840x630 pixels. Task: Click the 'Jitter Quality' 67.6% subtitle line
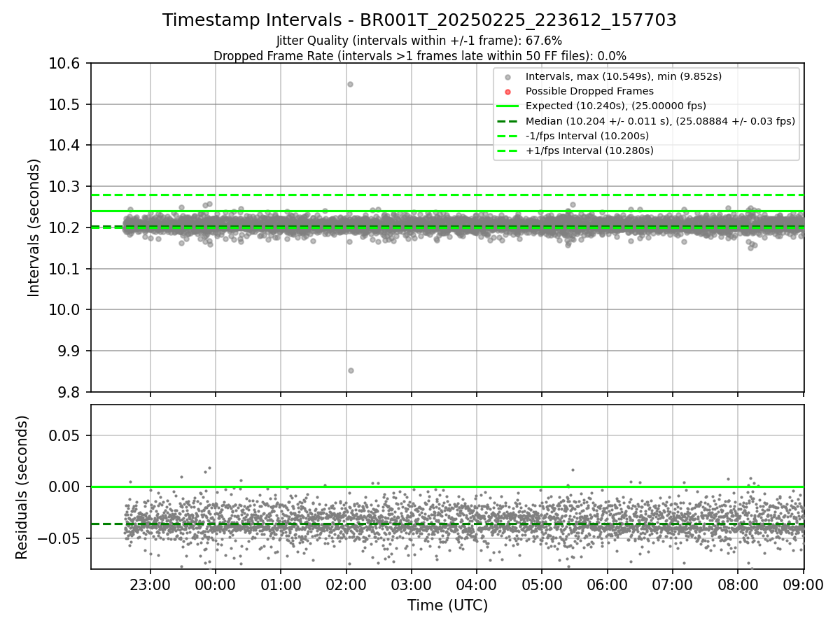click(x=419, y=41)
